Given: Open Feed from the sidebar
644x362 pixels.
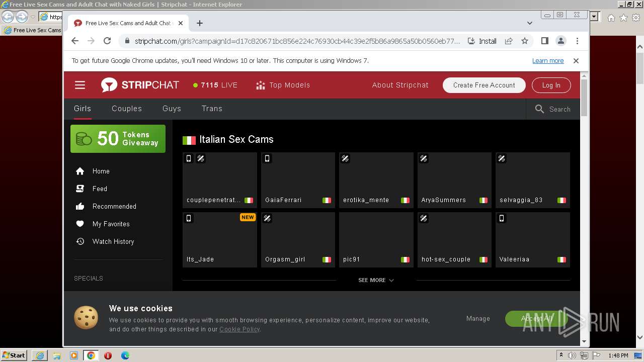Looking at the screenshot, I should pos(91,189).
